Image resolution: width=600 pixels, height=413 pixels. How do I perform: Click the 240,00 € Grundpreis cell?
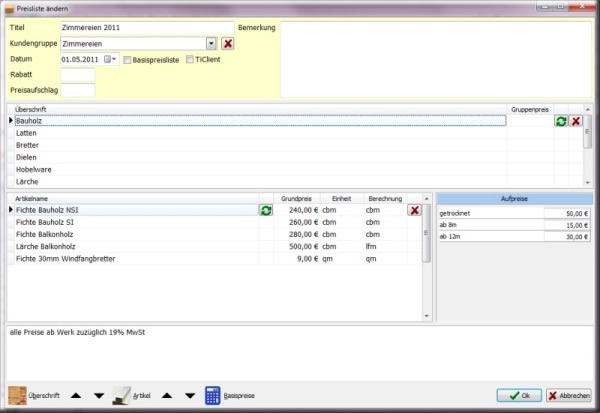pyautogui.click(x=297, y=210)
